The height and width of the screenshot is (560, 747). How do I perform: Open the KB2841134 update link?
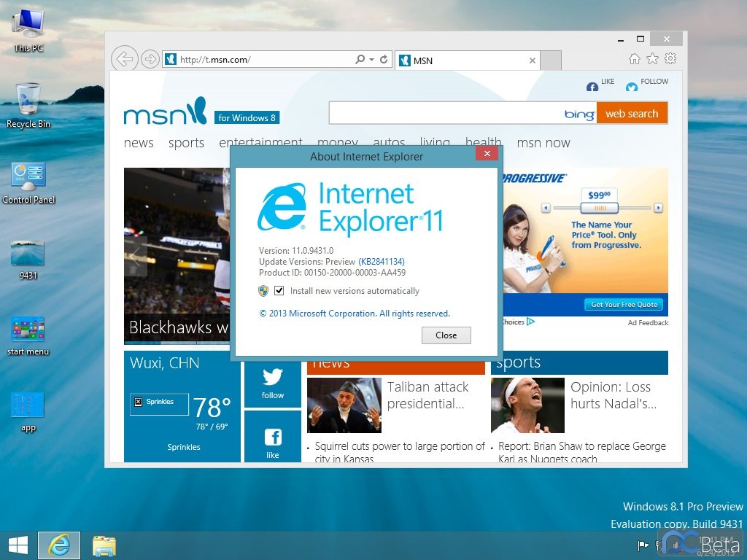tap(382, 262)
